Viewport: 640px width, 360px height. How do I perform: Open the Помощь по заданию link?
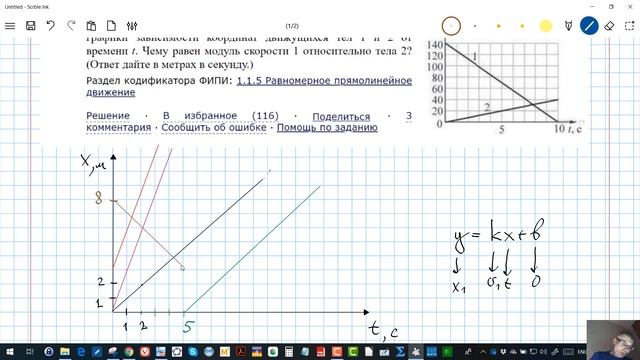coord(327,127)
